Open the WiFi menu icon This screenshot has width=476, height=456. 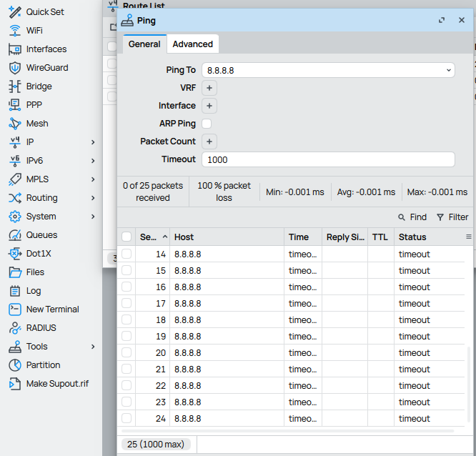click(15, 30)
